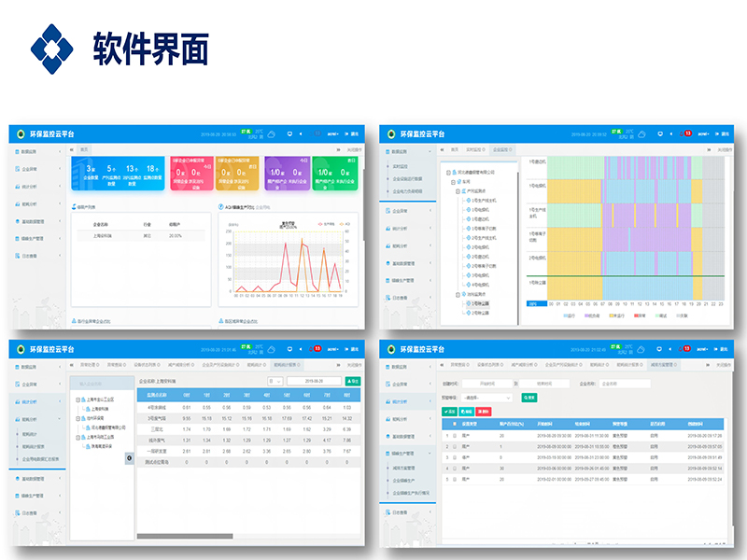Open the alarm bell with 13 badge in the plan management window
747x560 pixels.
[x=685, y=348]
